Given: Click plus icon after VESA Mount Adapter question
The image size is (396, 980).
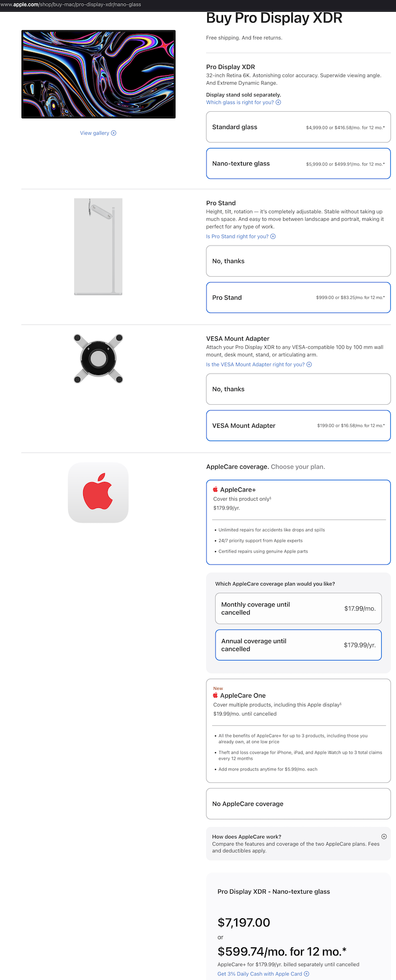Looking at the screenshot, I should pyautogui.click(x=309, y=365).
